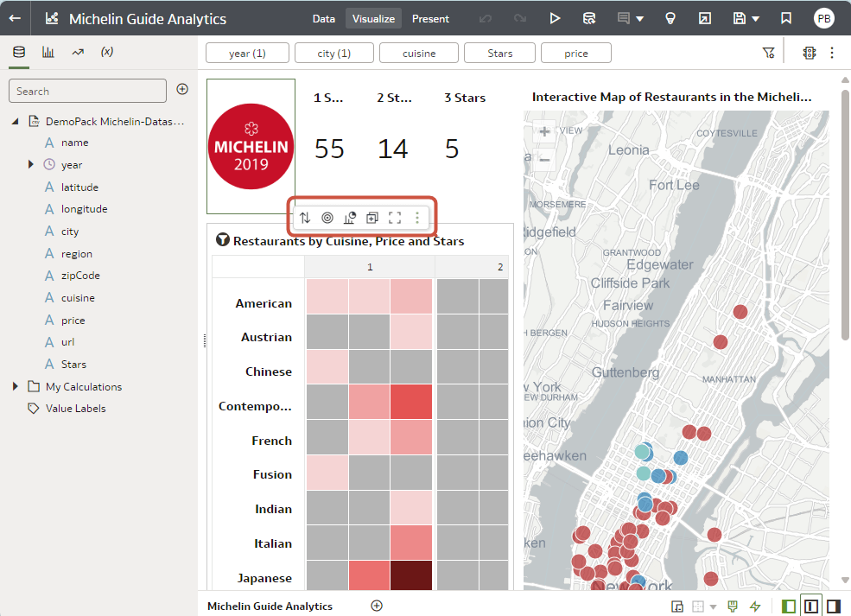Viewport: 851px width, 616px height.
Task: Click the Preview play button
Action: [x=554, y=18]
